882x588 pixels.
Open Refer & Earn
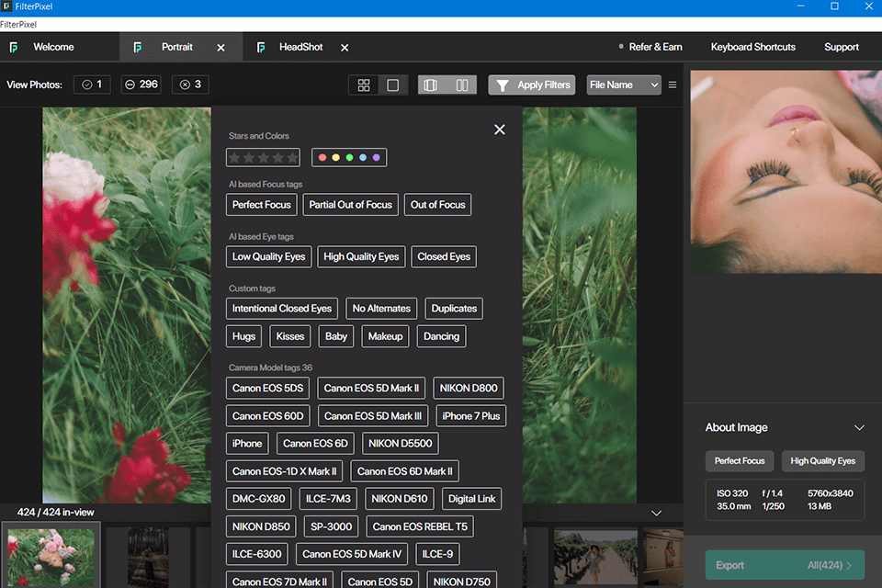(x=655, y=47)
